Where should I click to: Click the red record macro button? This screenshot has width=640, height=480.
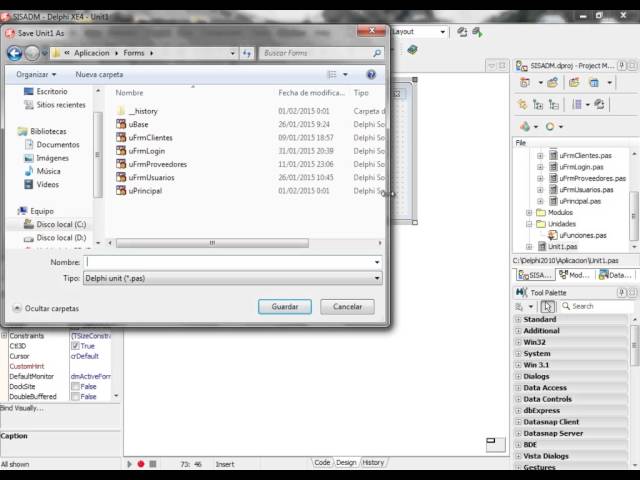(141, 464)
